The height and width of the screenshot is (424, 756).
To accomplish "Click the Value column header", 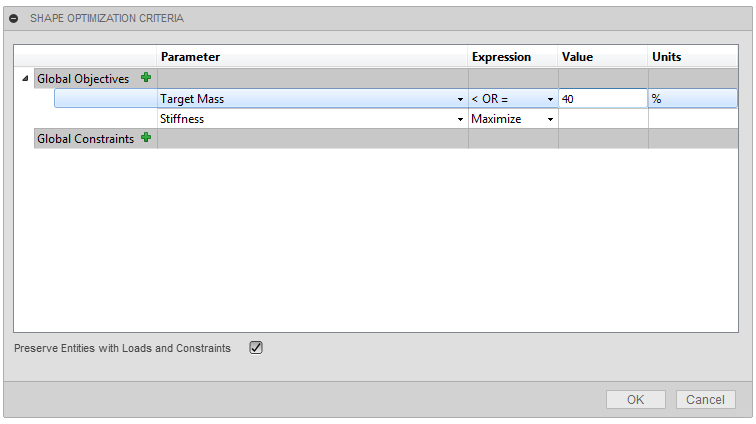I will (x=578, y=57).
